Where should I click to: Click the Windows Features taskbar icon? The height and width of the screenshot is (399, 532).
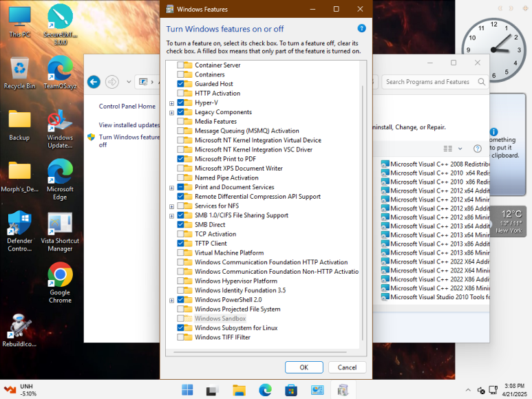click(343, 390)
